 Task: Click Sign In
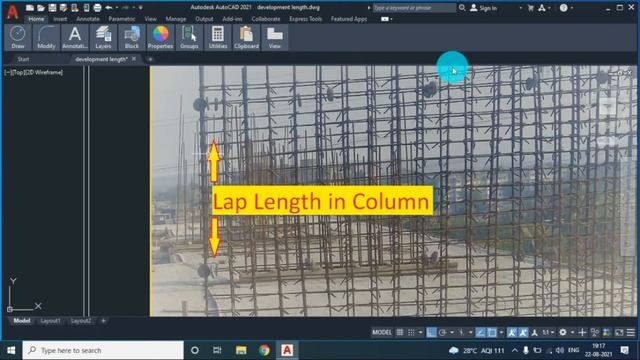click(483, 8)
